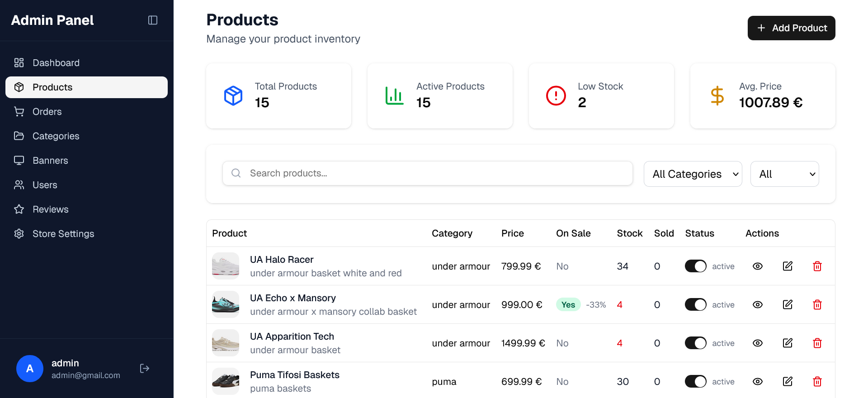This screenshot has width=868, height=398.
Task: Click the logout icon beside admin
Action: tap(145, 369)
